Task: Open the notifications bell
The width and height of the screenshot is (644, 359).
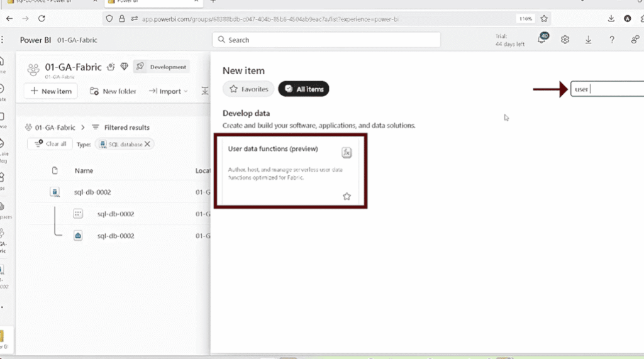Action: [x=542, y=38]
